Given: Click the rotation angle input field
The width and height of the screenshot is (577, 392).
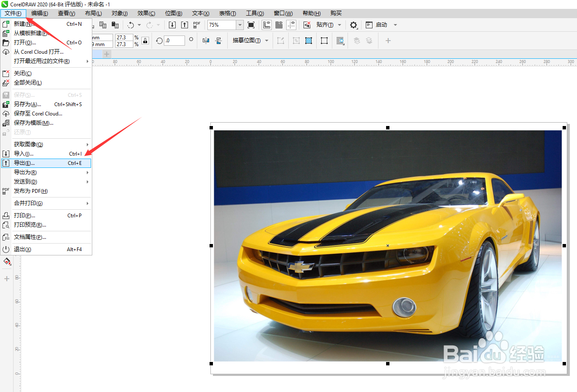Looking at the screenshot, I should (174, 41).
